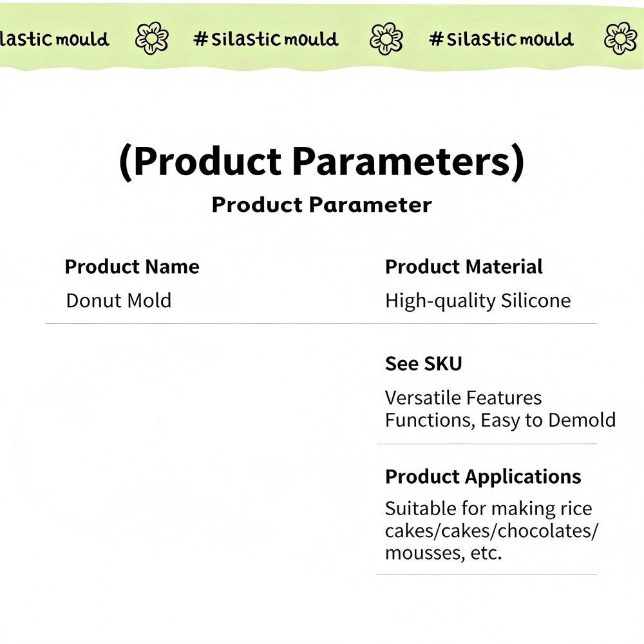This screenshot has width=644, height=644.
Task: Select the Product Applications heading
Action: tap(483, 477)
